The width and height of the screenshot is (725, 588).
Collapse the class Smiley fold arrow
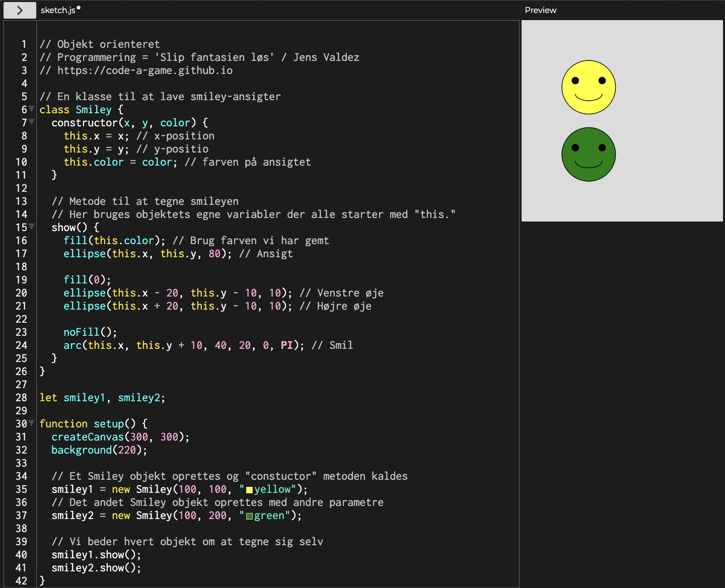click(32, 109)
